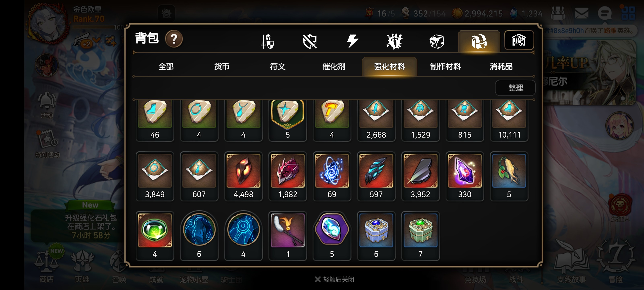Open the hero storage house icon

[519, 40]
